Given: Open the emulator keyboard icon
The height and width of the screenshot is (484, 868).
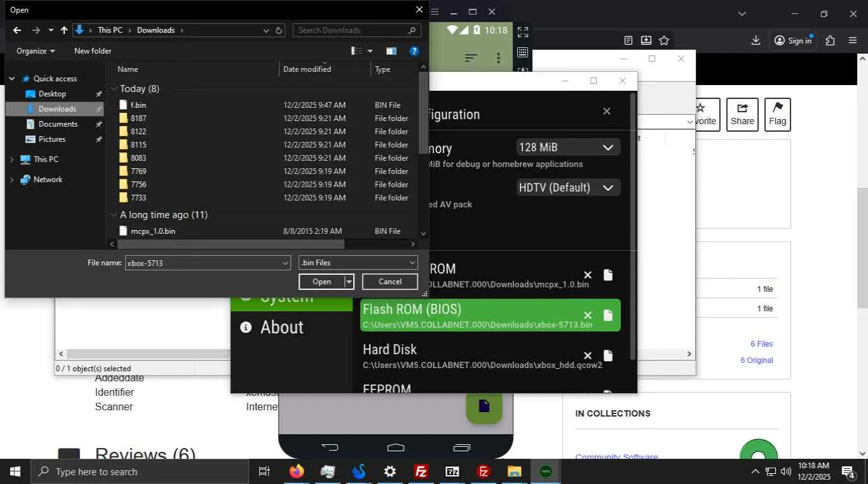Looking at the screenshot, I should click(x=523, y=52).
